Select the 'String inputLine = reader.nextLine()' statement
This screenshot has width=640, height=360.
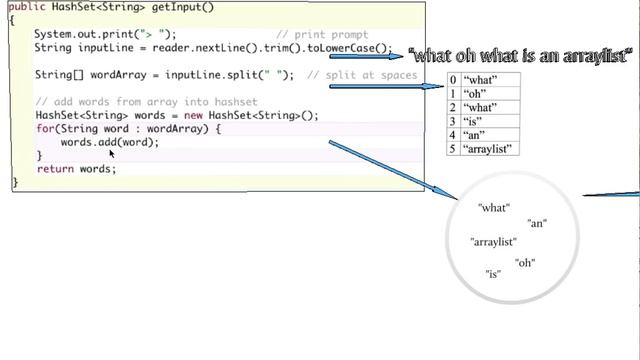point(213,48)
